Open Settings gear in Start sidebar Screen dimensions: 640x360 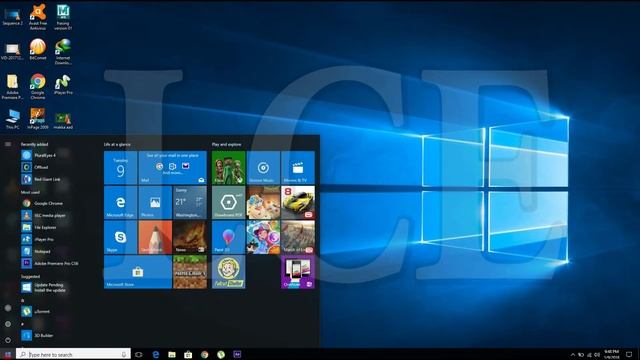coord(8,324)
